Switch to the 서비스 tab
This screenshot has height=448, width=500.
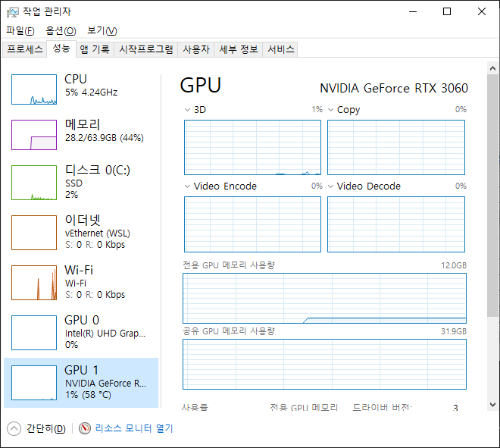coord(280,49)
